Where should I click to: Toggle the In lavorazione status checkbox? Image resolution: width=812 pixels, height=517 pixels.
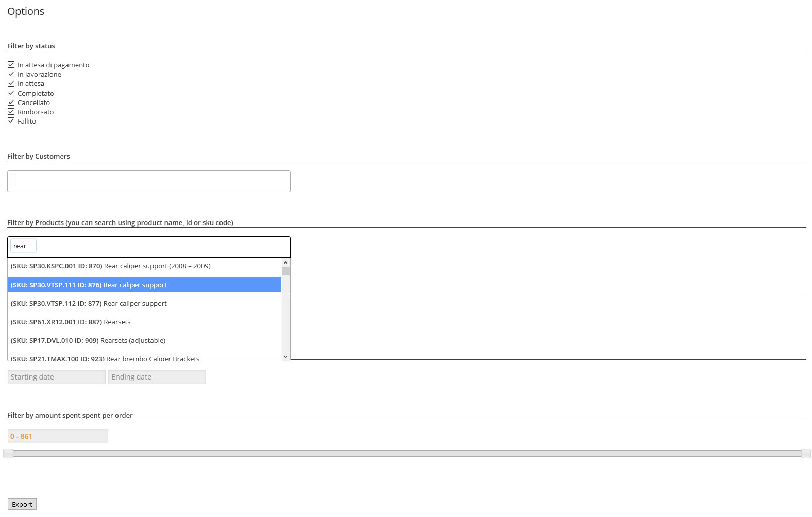pos(11,74)
